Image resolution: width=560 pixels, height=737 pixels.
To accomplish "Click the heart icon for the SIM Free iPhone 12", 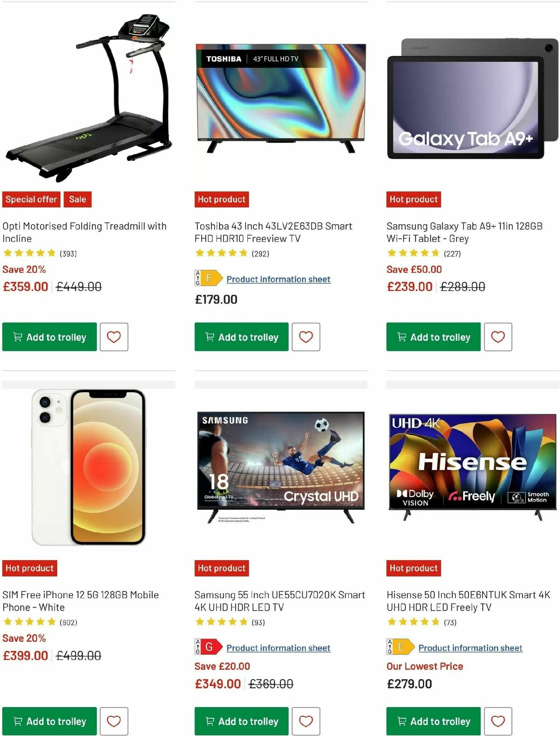I will 114,721.
